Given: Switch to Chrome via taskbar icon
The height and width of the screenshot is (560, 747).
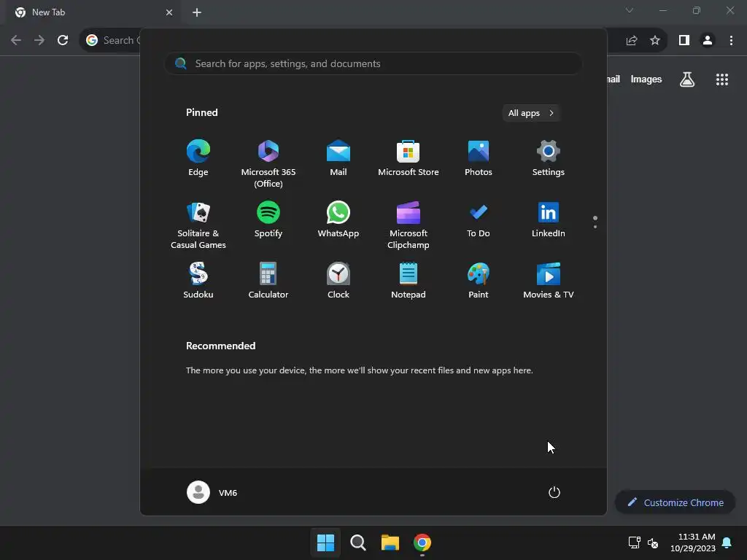Looking at the screenshot, I should [x=422, y=542].
